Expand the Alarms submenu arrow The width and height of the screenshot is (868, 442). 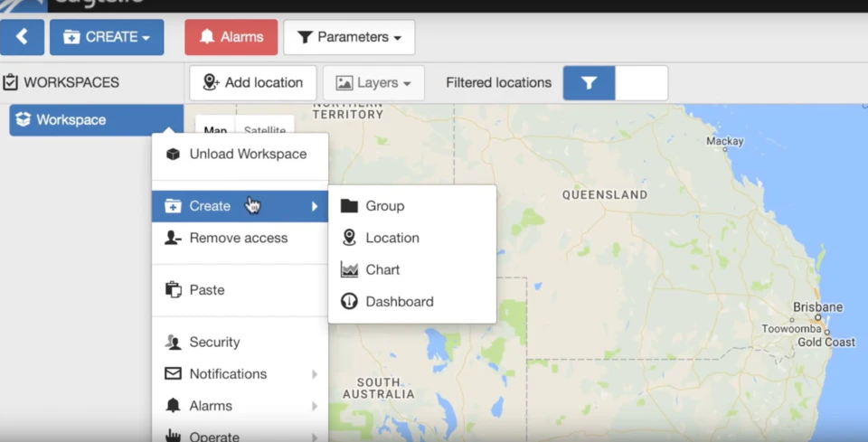pyautogui.click(x=315, y=406)
